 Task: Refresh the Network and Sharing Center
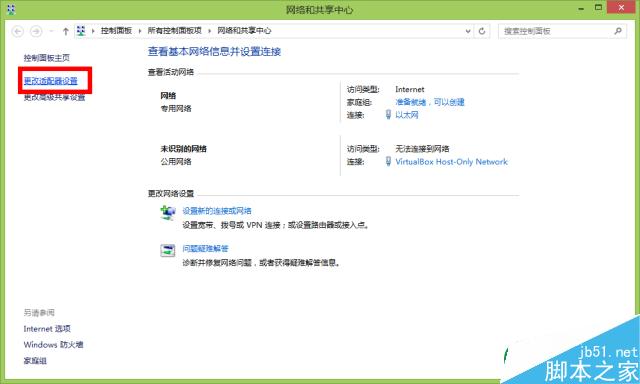[x=482, y=31]
